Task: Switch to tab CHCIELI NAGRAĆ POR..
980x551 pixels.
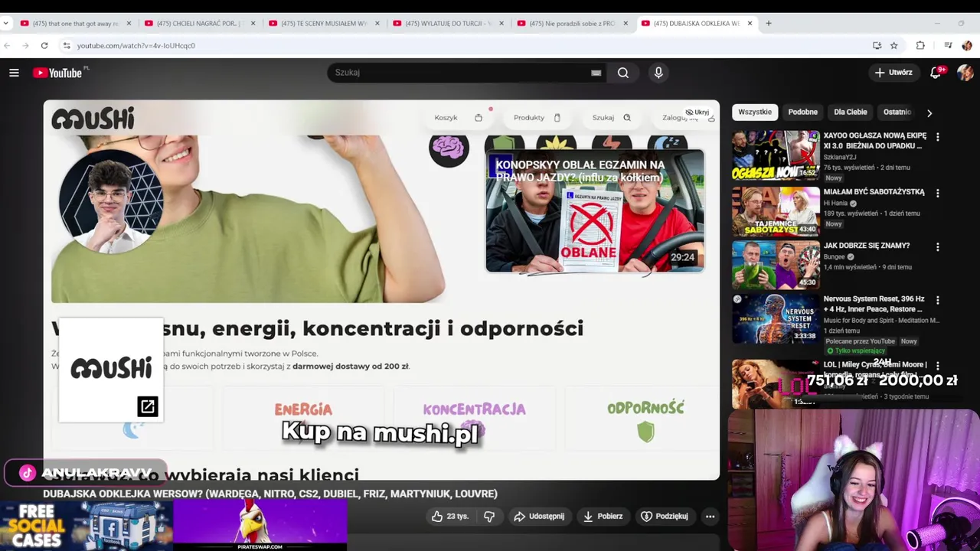Action: pos(201,23)
